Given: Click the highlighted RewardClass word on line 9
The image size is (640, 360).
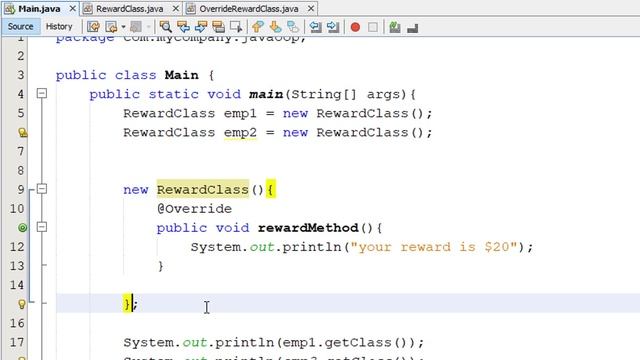Looking at the screenshot, I should (x=203, y=190).
